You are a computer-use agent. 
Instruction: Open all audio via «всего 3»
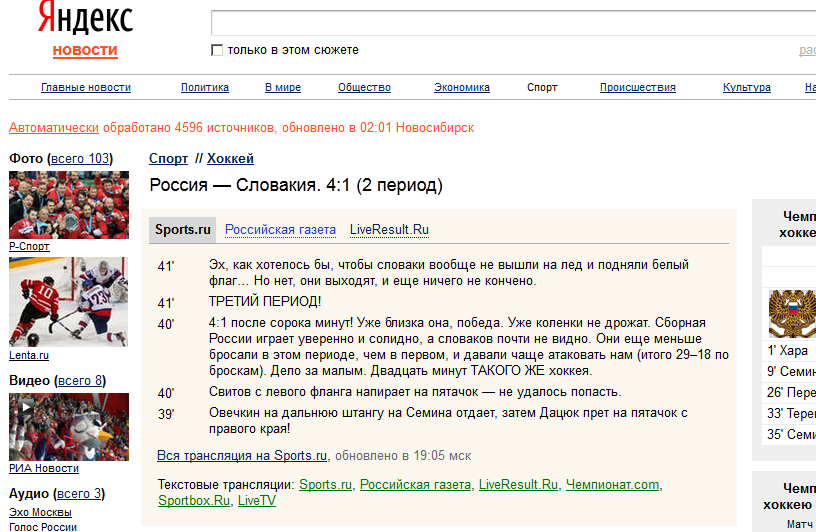[79, 493]
